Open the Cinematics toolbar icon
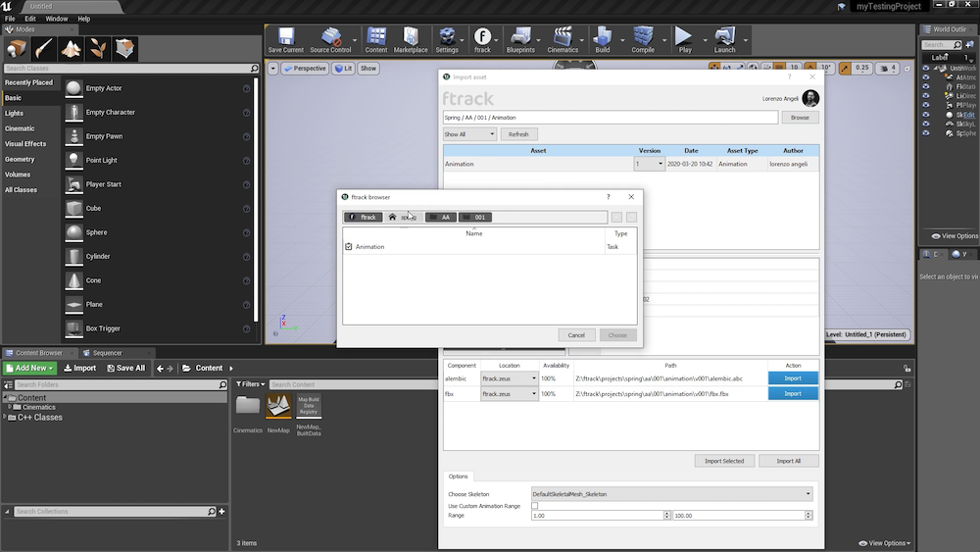 point(563,40)
